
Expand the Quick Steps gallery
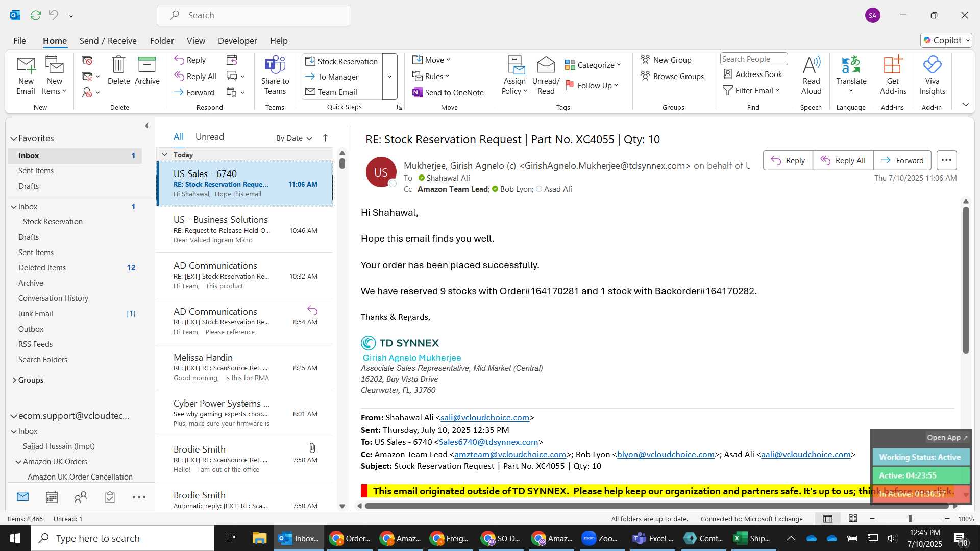(x=389, y=77)
